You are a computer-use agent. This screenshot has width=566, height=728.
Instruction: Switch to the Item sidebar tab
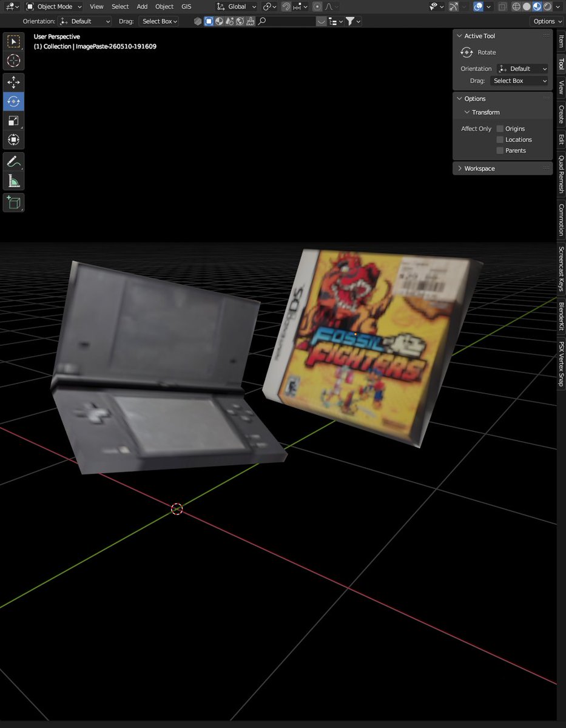(561, 41)
